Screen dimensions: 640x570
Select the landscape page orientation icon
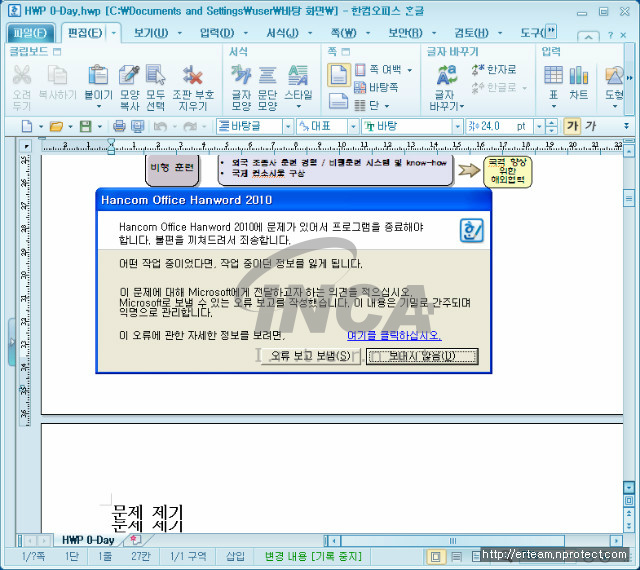pyautogui.click(x=338, y=101)
